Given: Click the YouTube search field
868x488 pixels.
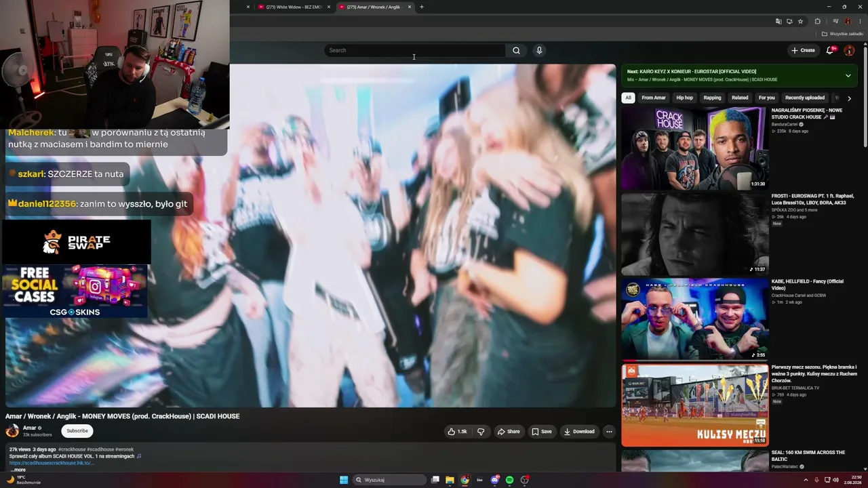Looking at the screenshot, I should pyautogui.click(x=415, y=50).
